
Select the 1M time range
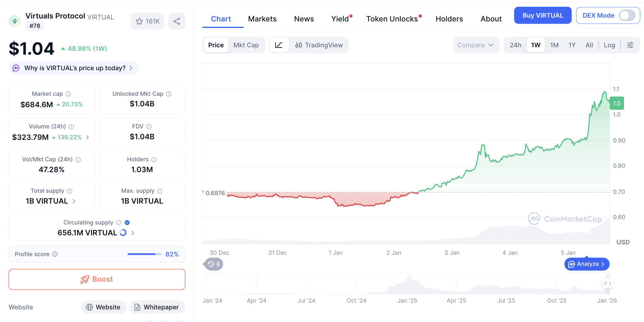pos(554,45)
